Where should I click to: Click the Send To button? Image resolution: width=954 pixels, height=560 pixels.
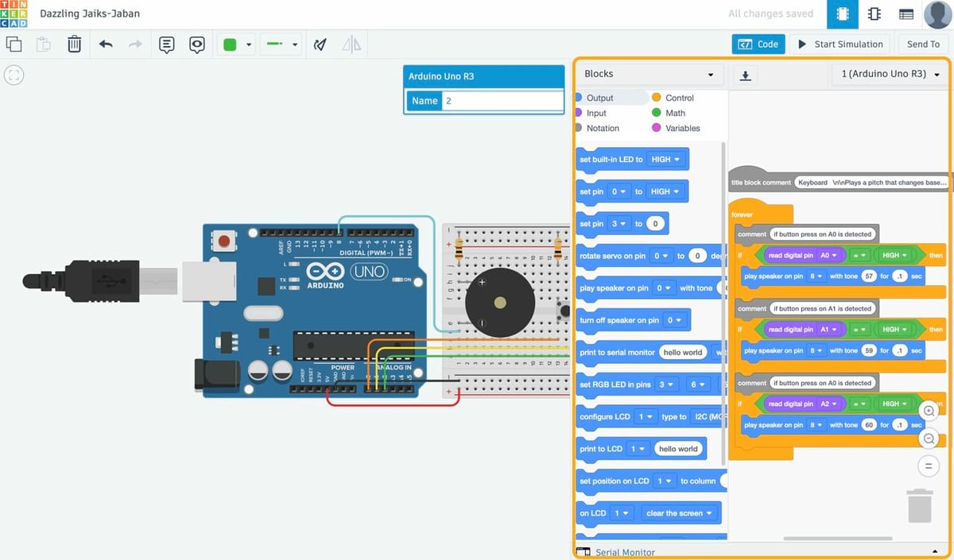coord(923,44)
